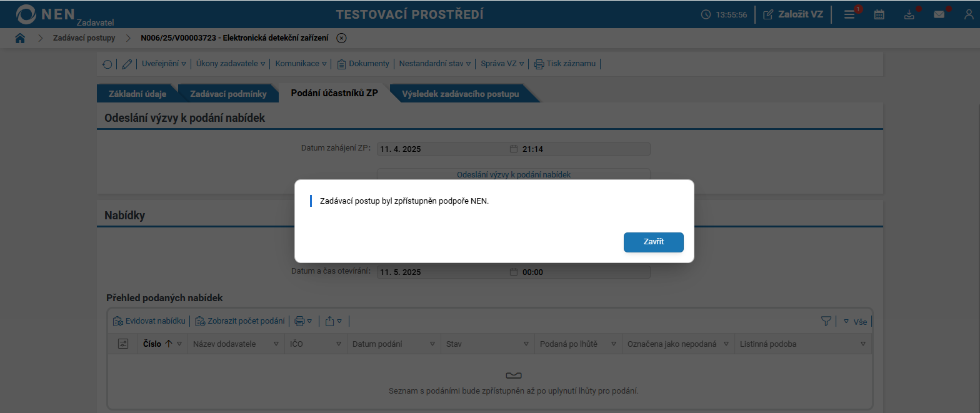Click the refresh icon in the toolbar
The image size is (980, 413).
107,64
